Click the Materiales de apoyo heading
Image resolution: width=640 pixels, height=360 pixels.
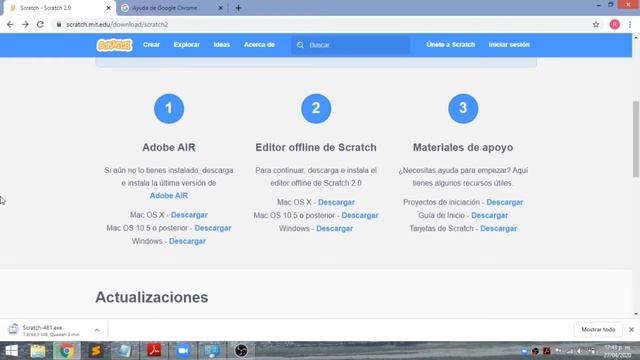pyautogui.click(x=463, y=147)
